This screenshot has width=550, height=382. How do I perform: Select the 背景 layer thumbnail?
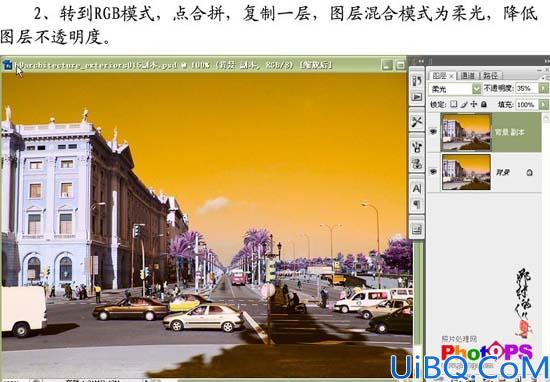[x=466, y=172]
